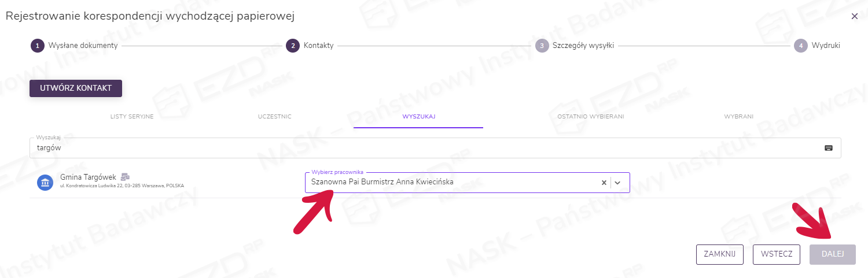868x278 pixels.
Task: Close the dialog with top-right X
Action: tap(855, 16)
